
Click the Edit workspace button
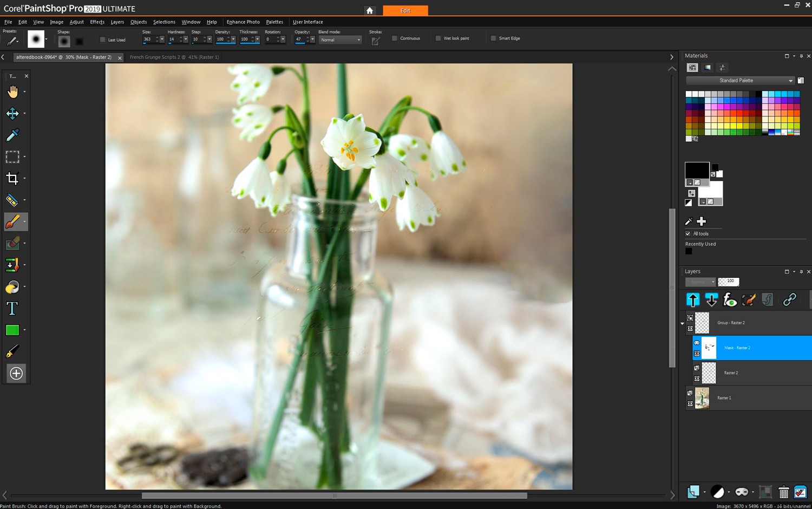pos(405,10)
